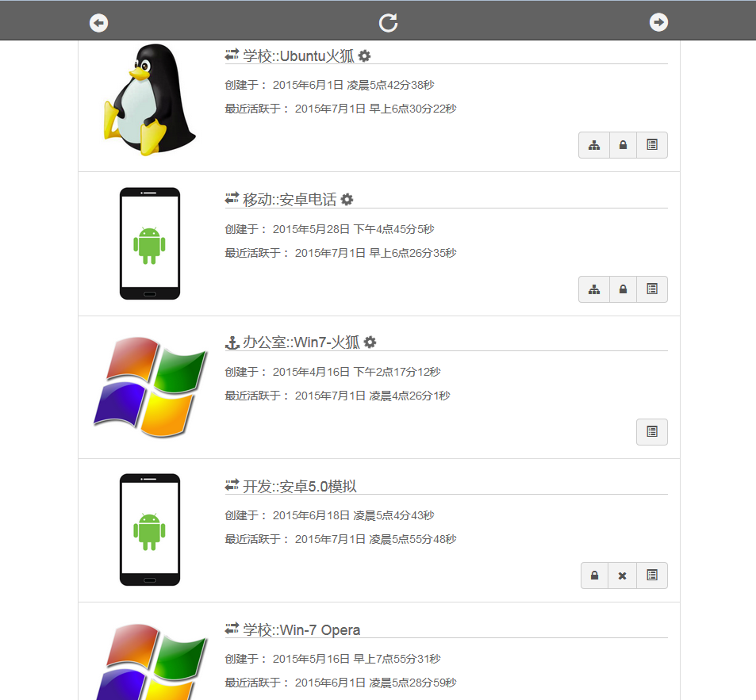The height and width of the screenshot is (700, 756).
Task: Open list button for 学校::Ubuntu火狐 device
Action: (652, 145)
